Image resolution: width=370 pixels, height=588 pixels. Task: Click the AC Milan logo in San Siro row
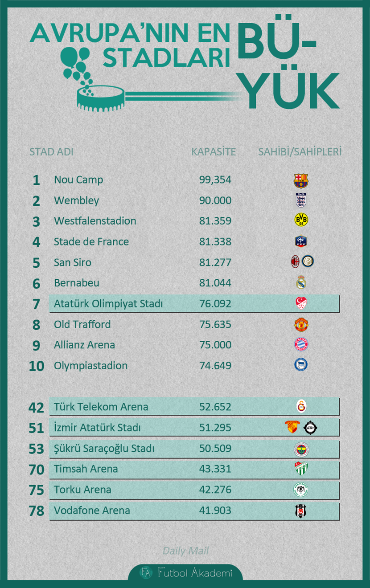pos(295,261)
